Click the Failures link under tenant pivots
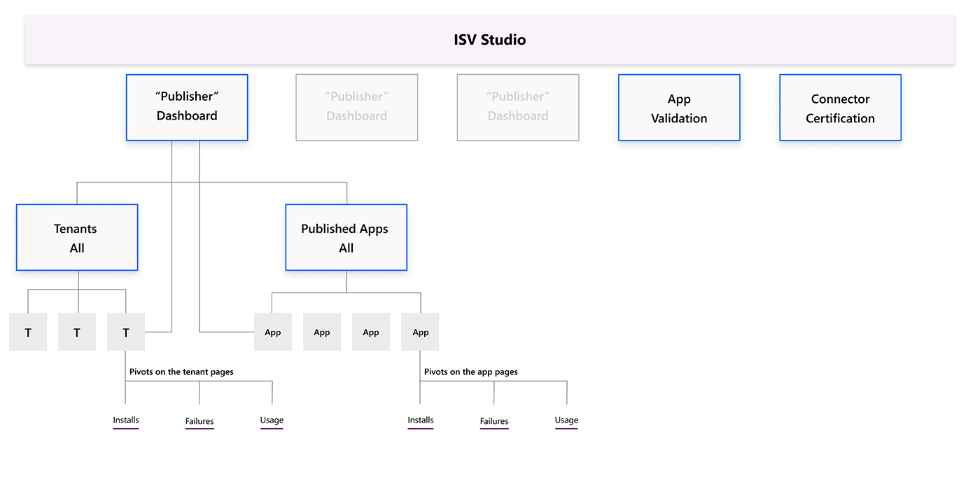Screen dimensions: 980x482 [199, 421]
